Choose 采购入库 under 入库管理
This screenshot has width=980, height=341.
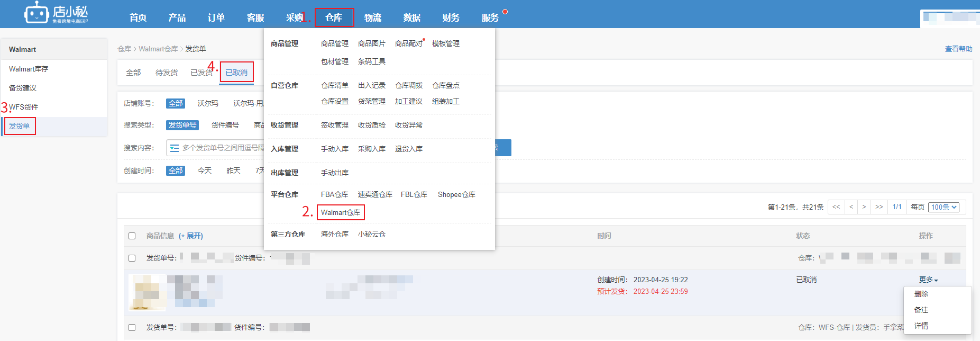click(x=372, y=149)
